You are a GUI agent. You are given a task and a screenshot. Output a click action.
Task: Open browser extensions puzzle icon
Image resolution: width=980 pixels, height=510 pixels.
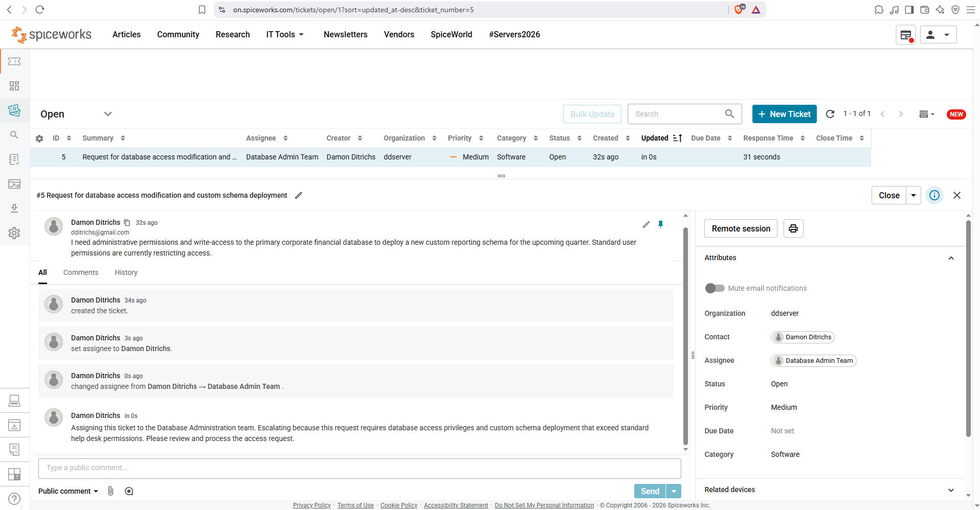click(879, 10)
